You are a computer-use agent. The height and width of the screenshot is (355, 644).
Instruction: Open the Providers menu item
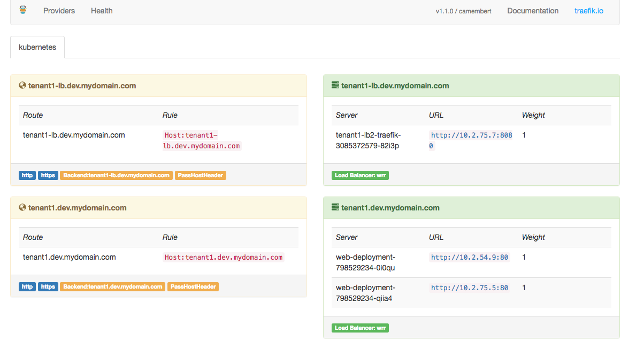coord(59,11)
